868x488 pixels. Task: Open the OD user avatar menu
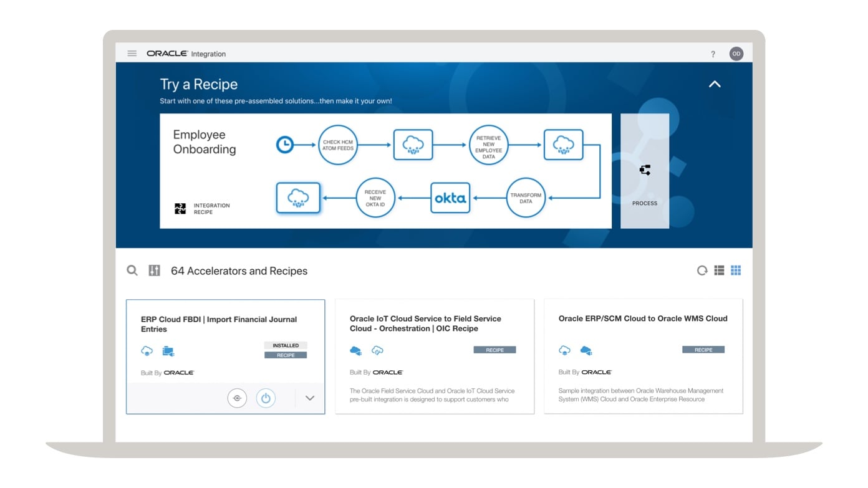click(x=736, y=54)
